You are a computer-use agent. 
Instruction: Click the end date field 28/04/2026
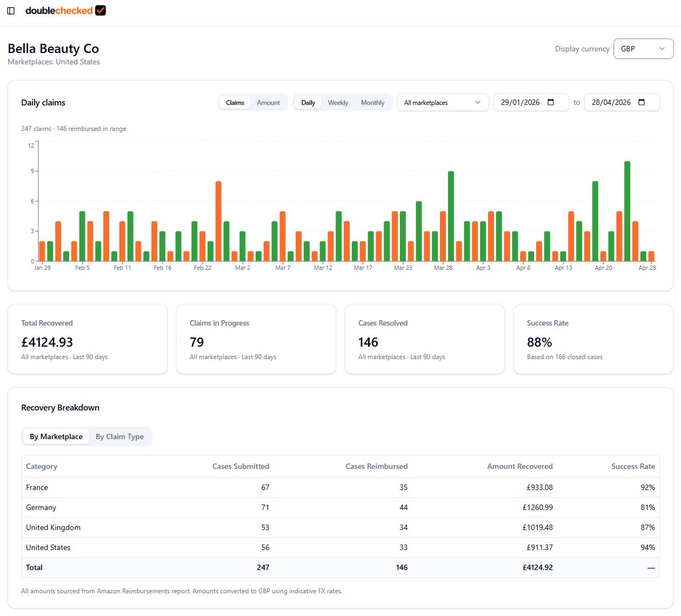click(622, 102)
